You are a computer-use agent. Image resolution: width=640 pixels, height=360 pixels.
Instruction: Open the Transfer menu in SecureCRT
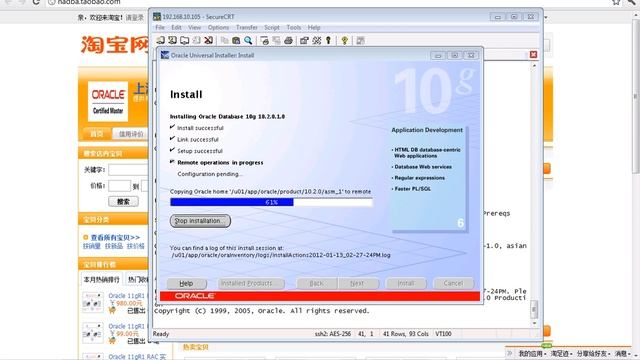coord(247,27)
